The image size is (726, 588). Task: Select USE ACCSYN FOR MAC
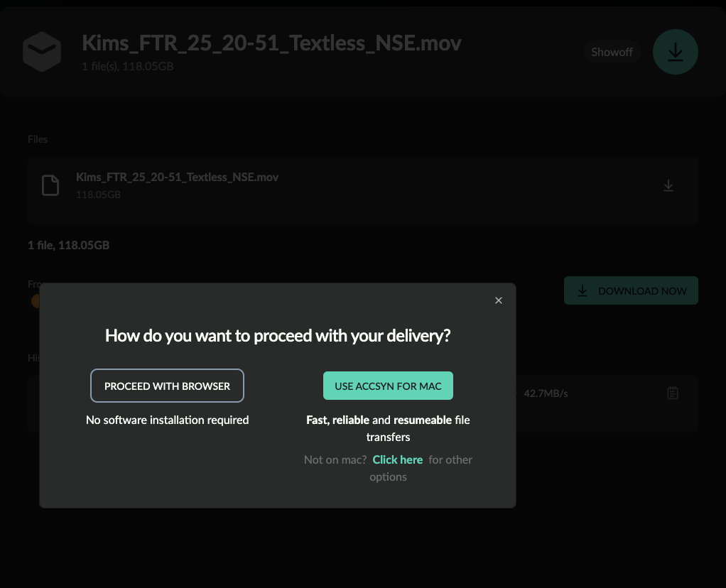click(x=388, y=386)
